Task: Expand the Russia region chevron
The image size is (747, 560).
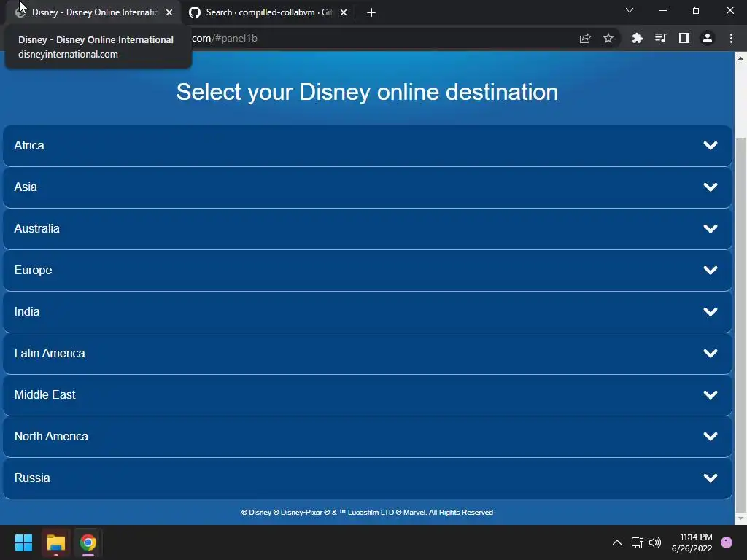Action: [x=711, y=478]
